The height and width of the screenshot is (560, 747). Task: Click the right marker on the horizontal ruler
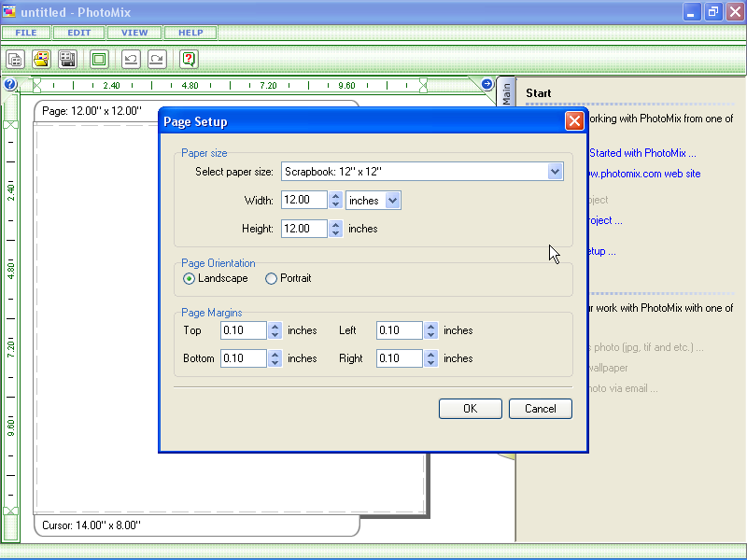click(x=423, y=85)
